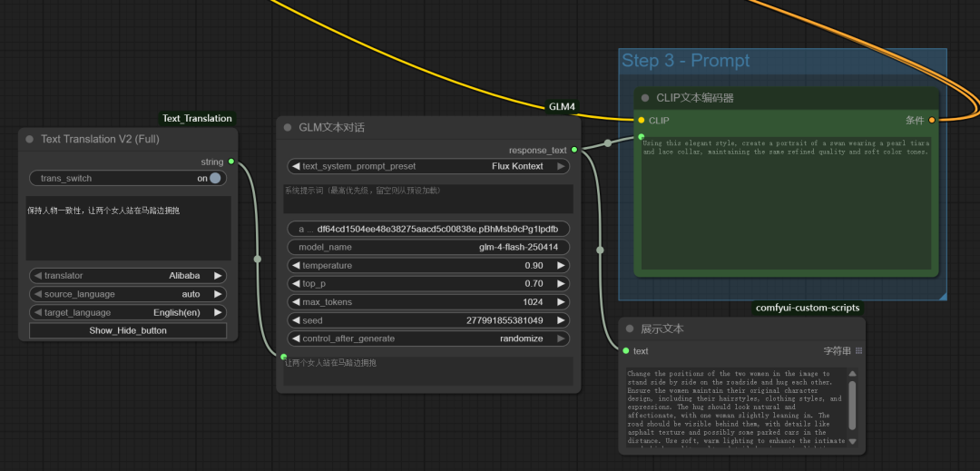Screen dimensions: 980x471
Task: Increase seed with right arrow
Action: [561, 320]
